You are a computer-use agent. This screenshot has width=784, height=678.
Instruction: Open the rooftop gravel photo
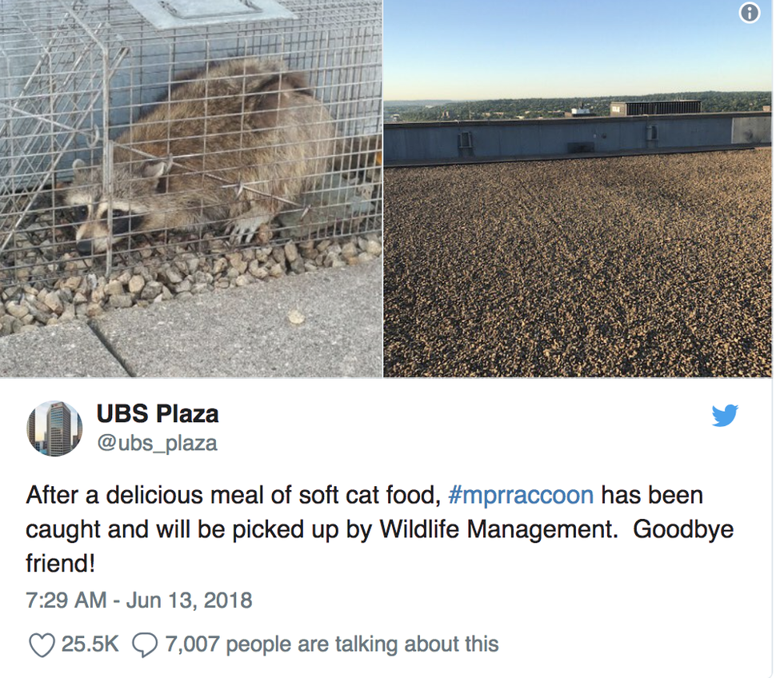point(578,189)
